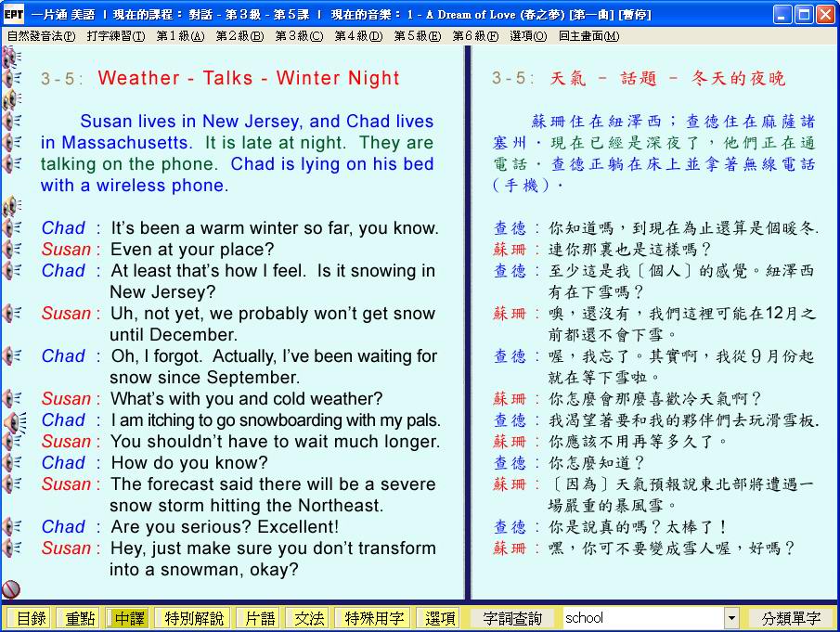Toggle the 中譯 Chinese translation button
This screenshot has height=632, width=840.
129,618
